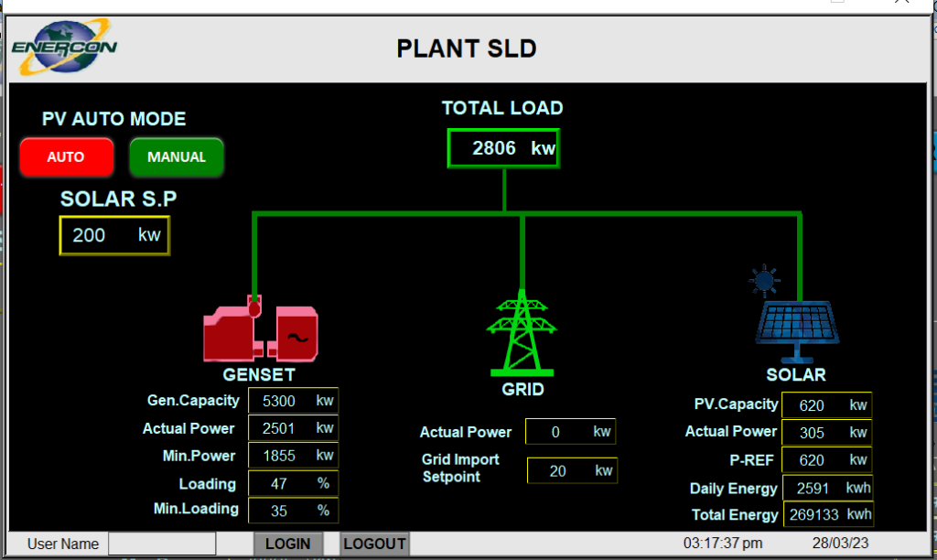
Task: Click the ENERCON company logo
Action: click(64, 44)
